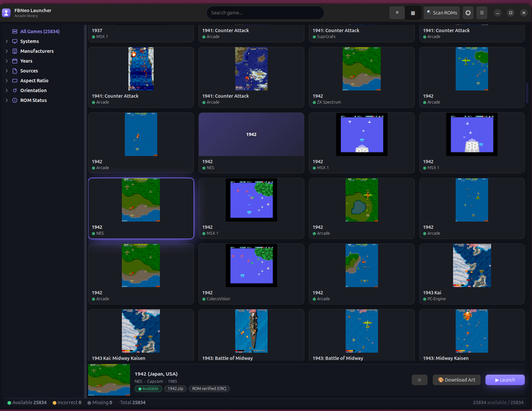This screenshot has height=411, width=532.
Task: Select Manufacturers category label
Action: click(37, 51)
